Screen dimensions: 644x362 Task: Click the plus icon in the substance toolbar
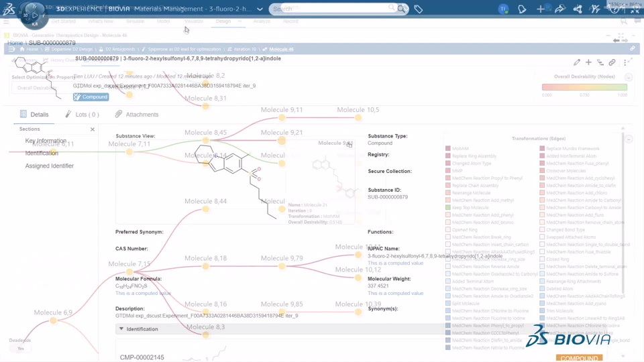588,62
